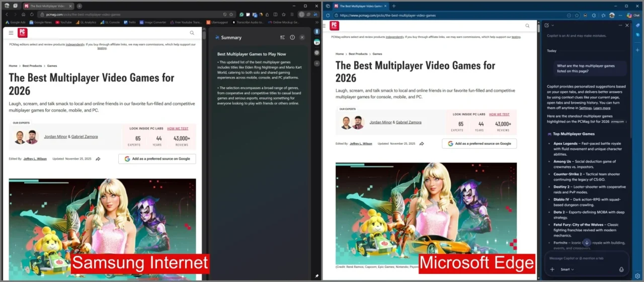Click Jeffrey L. Wilson editor link in Edge
Image resolution: width=644 pixels, height=282 pixels.
[x=361, y=144]
